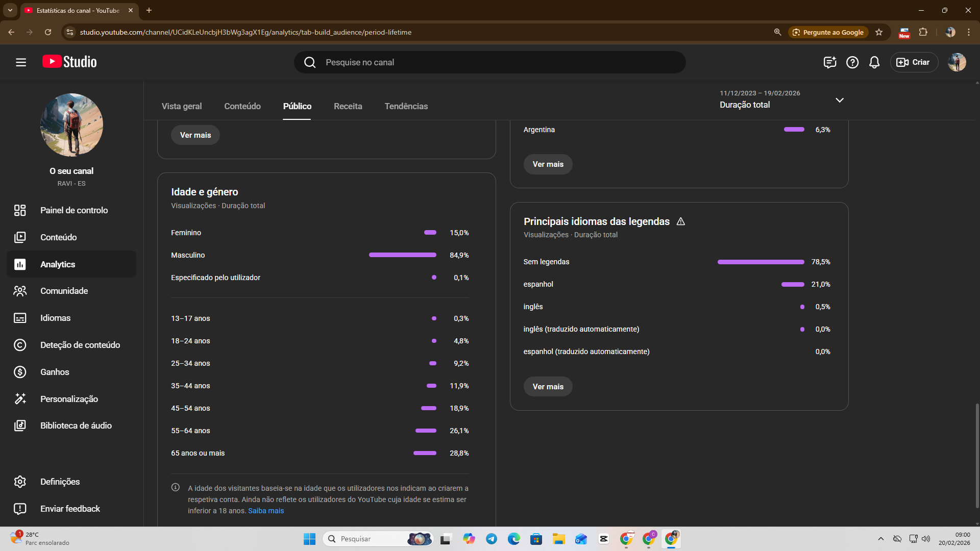This screenshot has width=980, height=551.
Task: Click the Criar button
Action: [x=914, y=62]
